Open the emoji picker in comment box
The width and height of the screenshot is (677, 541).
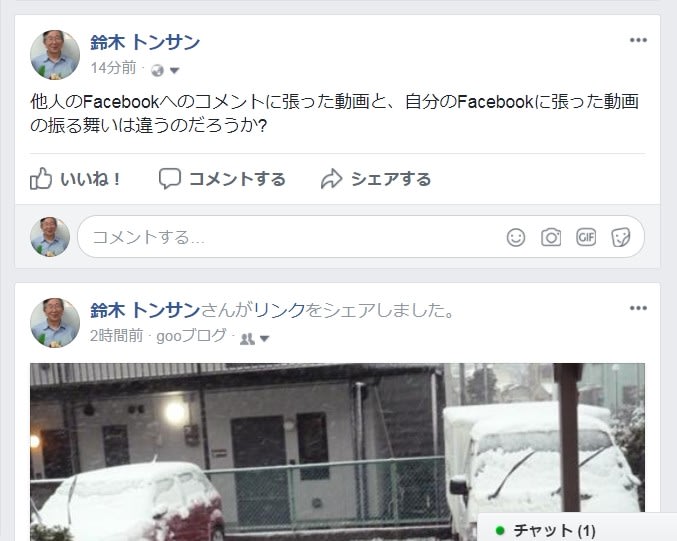click(516, 237)
